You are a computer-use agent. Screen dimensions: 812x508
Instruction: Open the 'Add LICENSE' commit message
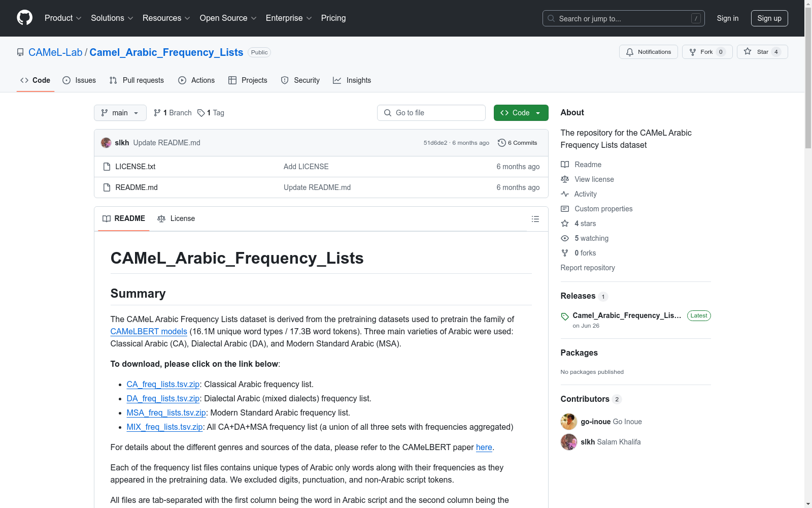click(x=306, y=167)
